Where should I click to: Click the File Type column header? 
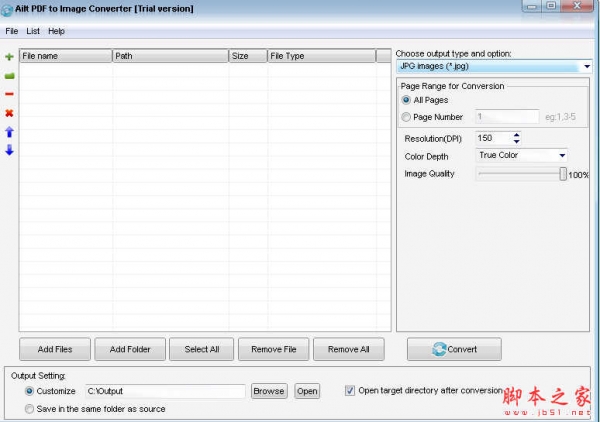[321, 56]
